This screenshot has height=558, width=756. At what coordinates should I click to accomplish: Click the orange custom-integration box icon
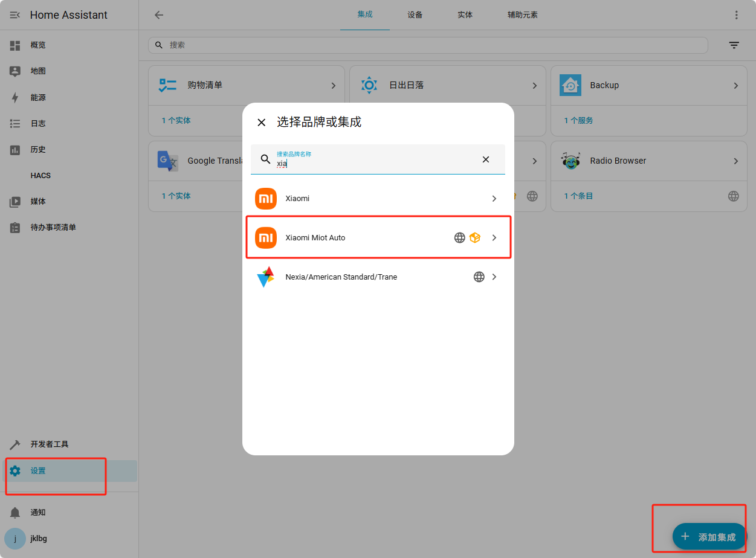click(x=475, y=238)
